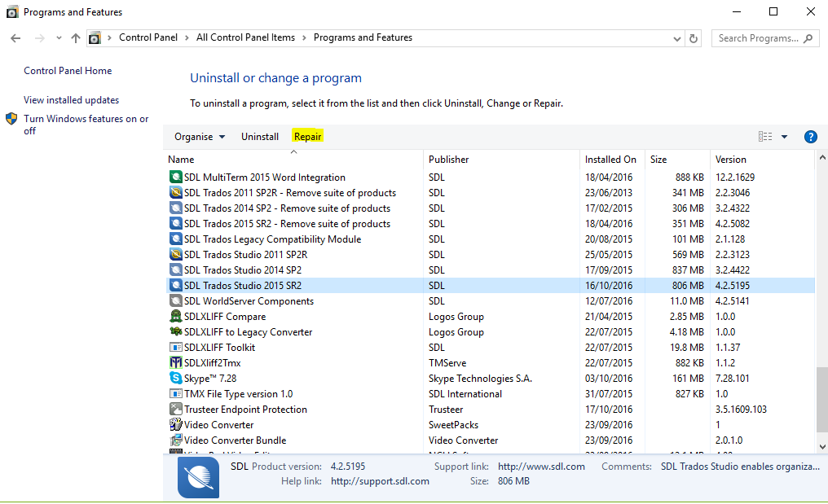Click the SDLXLIFF Compare program icon

click(176, 316)
